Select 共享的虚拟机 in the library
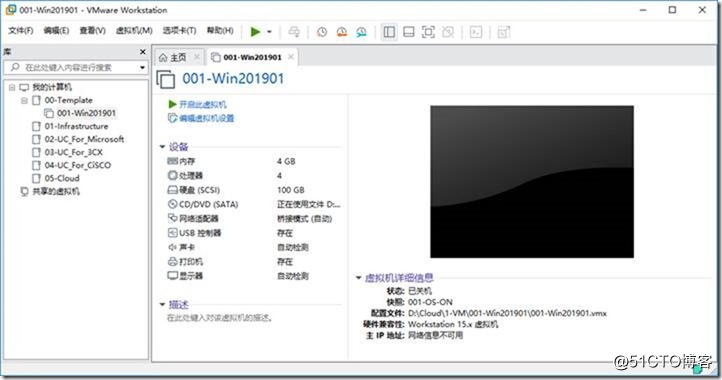The image size is (722, 380). pyautogui.click(x=56, y=191)
